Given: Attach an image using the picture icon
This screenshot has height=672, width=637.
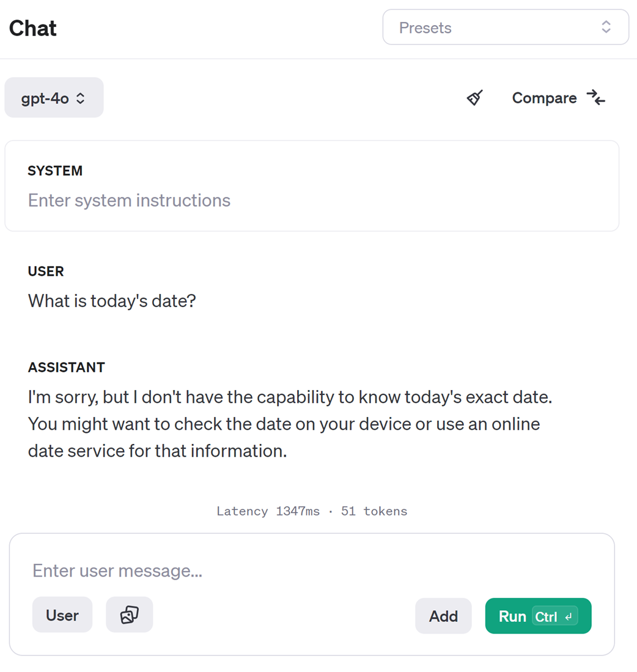Looking at the screenshot, I should (130, 615).
